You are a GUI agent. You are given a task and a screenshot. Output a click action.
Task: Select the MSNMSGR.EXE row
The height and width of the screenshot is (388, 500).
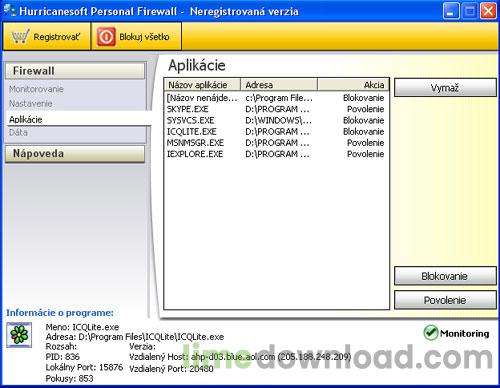click(276, 143)
